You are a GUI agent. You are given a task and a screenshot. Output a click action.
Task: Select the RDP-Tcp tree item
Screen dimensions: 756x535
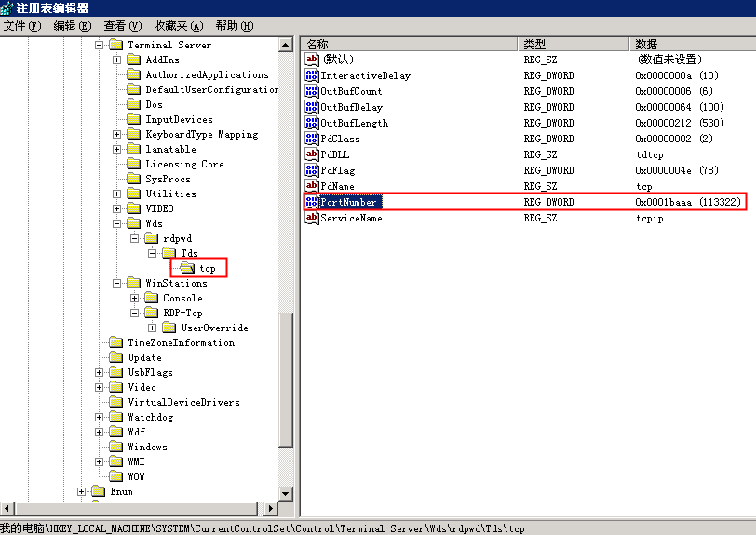tap(182, 313)
